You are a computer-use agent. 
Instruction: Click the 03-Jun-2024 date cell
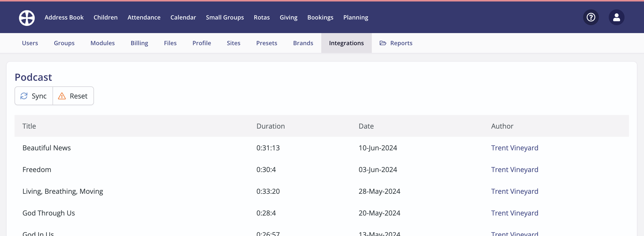[x=378, y=169]
